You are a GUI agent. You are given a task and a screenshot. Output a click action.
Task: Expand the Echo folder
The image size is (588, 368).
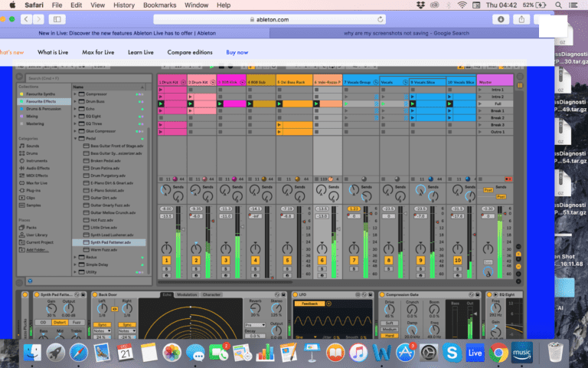(75, 109)
